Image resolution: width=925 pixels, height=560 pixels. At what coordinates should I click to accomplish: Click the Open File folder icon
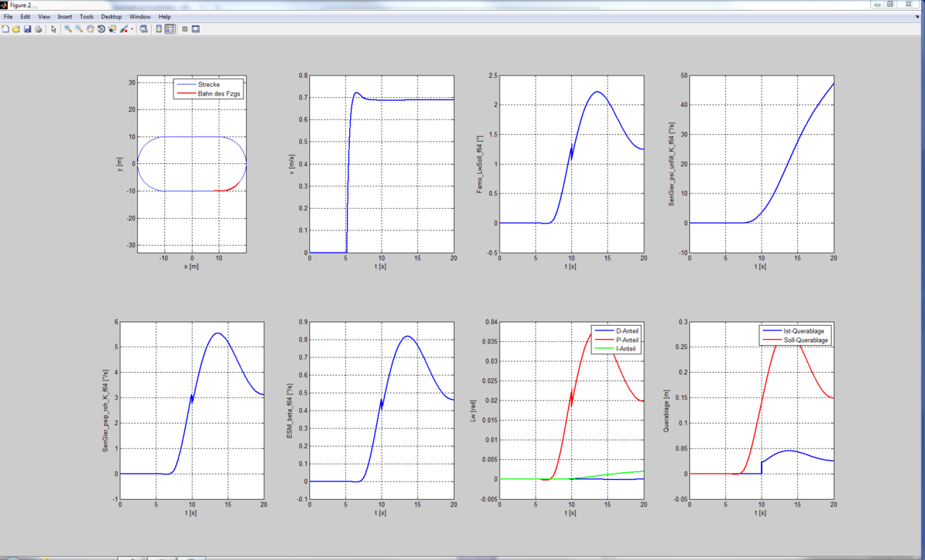(16, 29)
